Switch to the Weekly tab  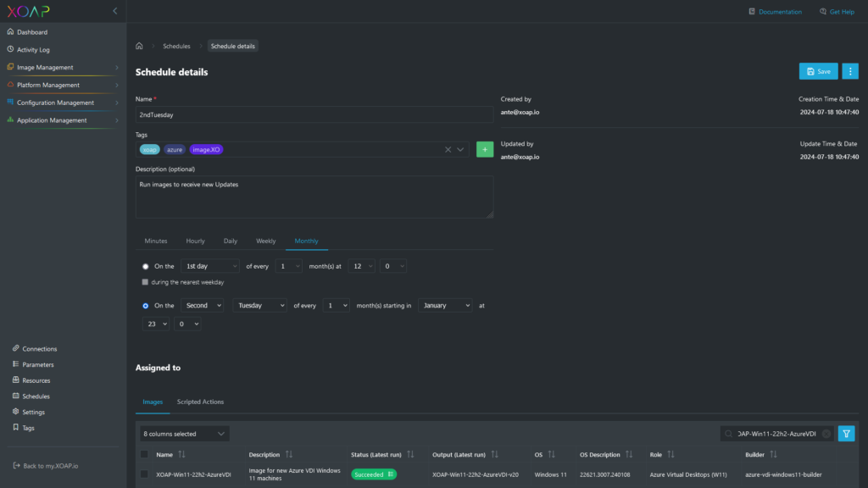click(265, 241)
